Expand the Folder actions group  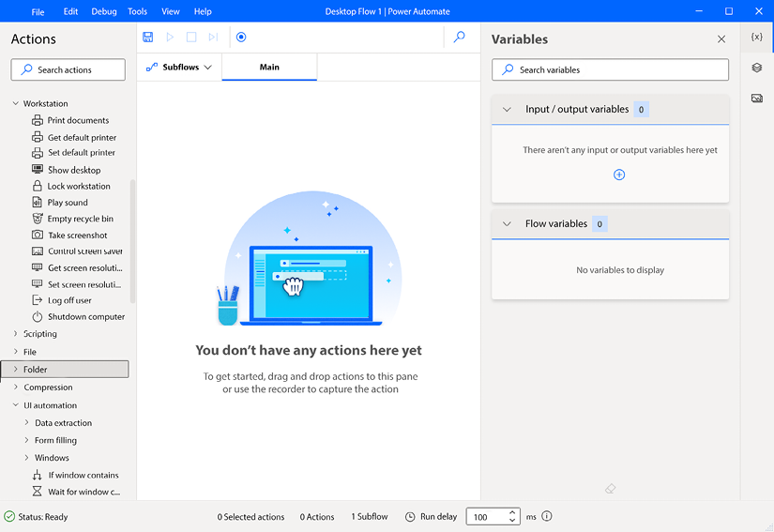pos(15,369)
